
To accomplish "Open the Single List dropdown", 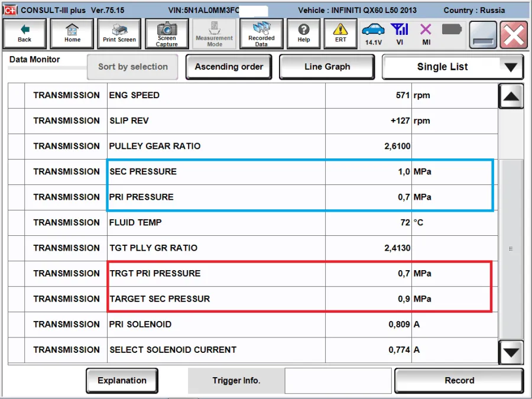I will [453, 67].
